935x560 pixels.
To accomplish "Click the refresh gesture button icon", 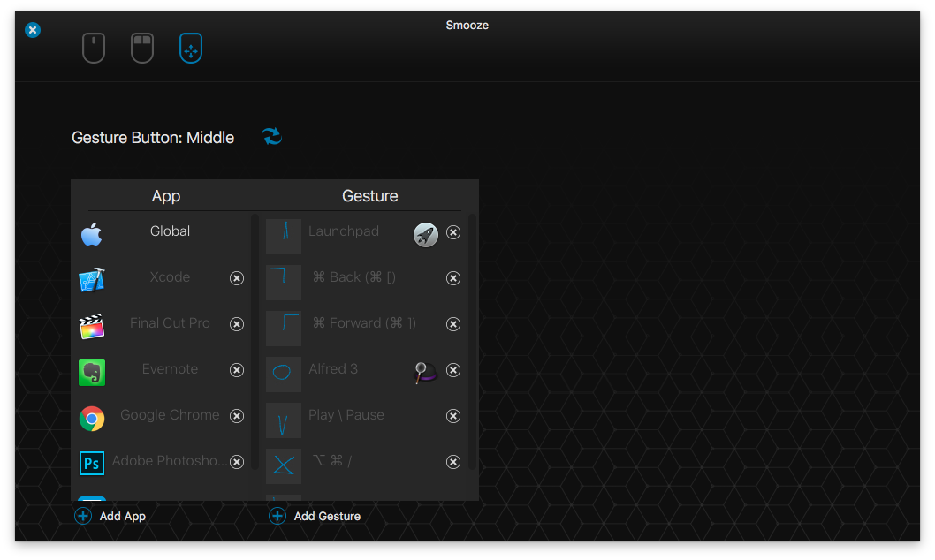I will click(272, 136).
